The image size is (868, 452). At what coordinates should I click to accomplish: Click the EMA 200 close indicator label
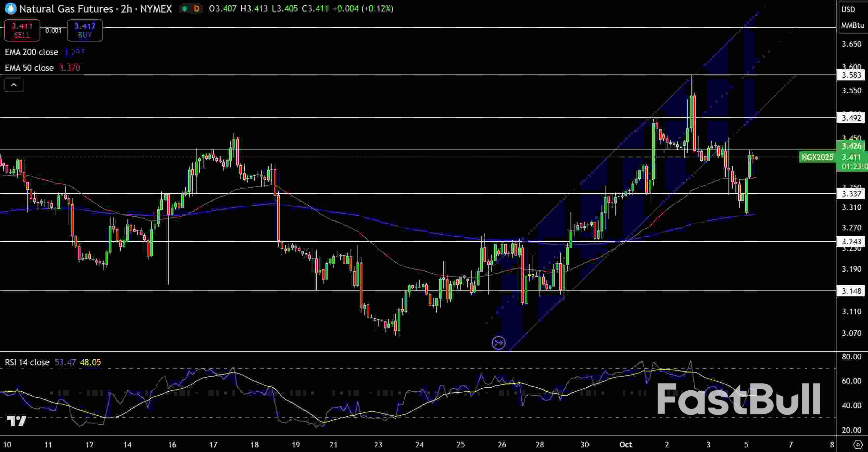(31, 52)
